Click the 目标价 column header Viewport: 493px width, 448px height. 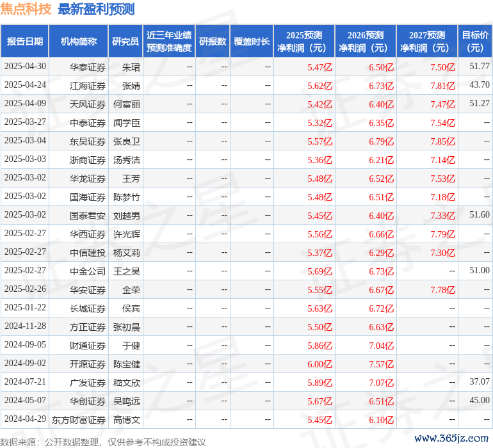[x=475, y=41]
